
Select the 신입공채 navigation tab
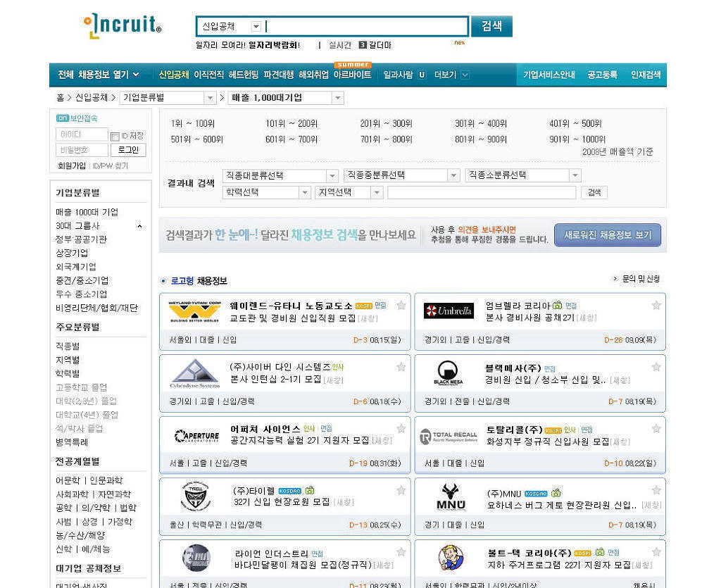point(174,75)
